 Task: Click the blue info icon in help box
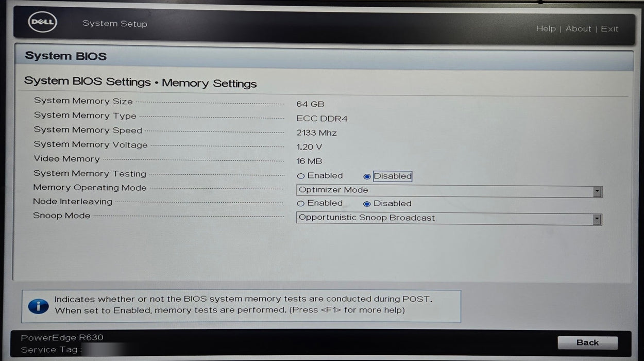[x=38, y=306]
